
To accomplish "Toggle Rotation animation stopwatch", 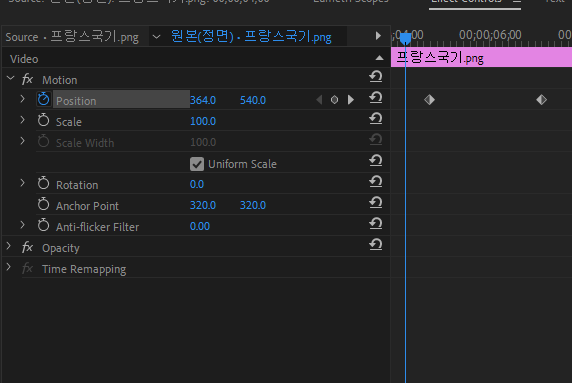I will point(43,183).
